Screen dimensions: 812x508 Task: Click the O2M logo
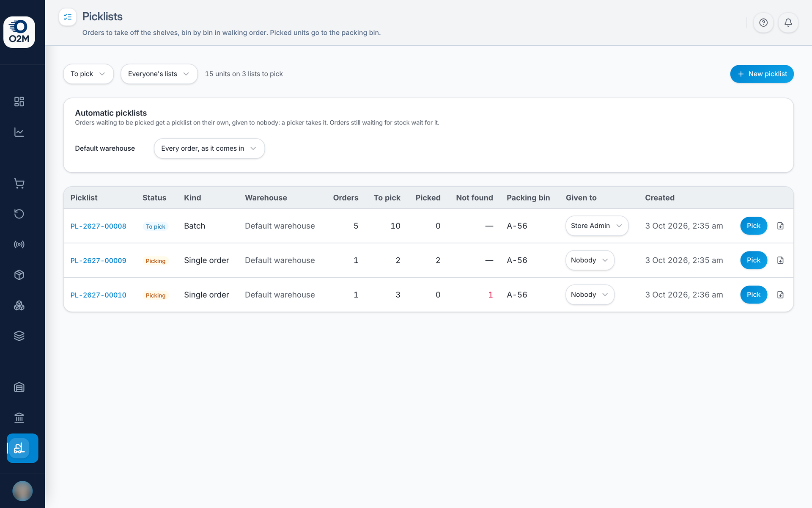click(x=19, y=32)
